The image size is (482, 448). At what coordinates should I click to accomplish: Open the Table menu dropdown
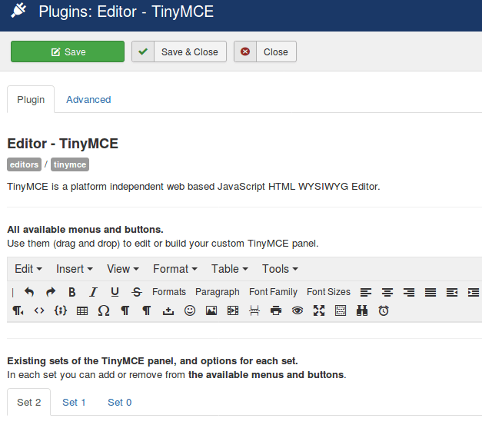(x=230, y=269)
